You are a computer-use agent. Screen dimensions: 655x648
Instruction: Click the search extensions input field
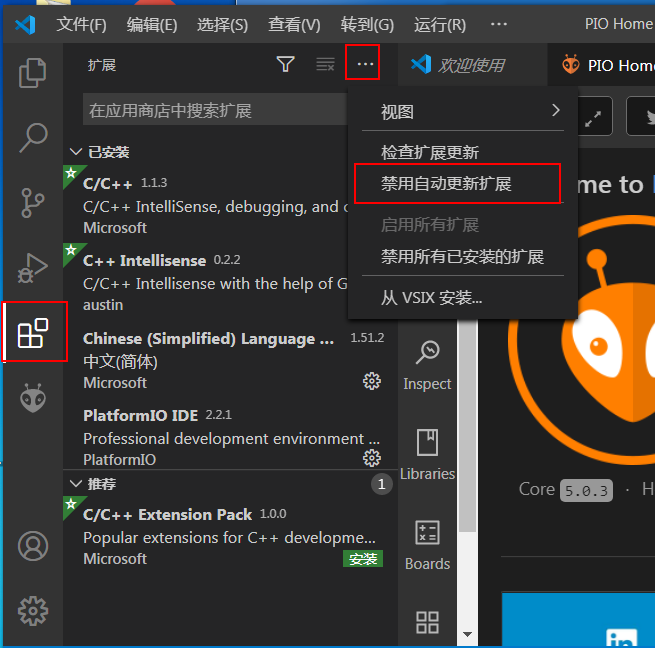(x=215, y=111)
